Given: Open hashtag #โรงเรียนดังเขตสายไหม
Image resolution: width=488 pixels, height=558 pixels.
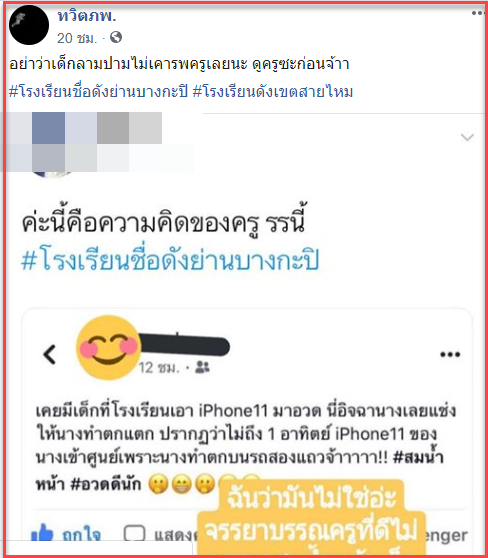Looking at the screenshot, I should (x=273, y=92).
